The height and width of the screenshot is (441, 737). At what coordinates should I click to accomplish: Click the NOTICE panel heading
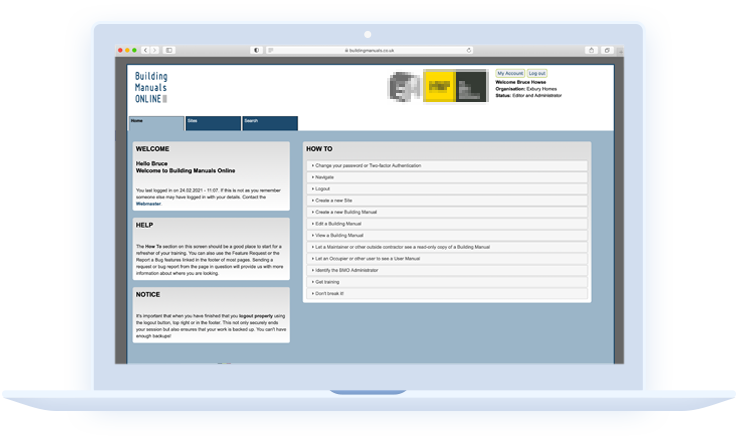click(148, 294)
